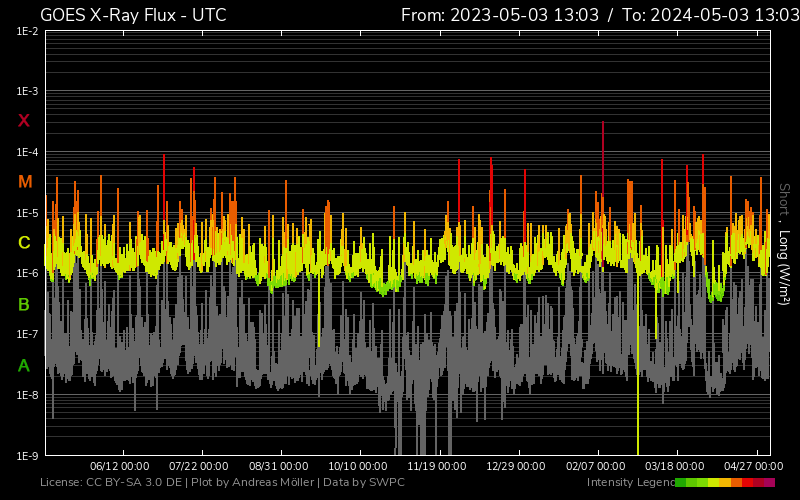Click the 04/27 00:00 x-axis date
The image size is (800, 500).
click(754, 466)
